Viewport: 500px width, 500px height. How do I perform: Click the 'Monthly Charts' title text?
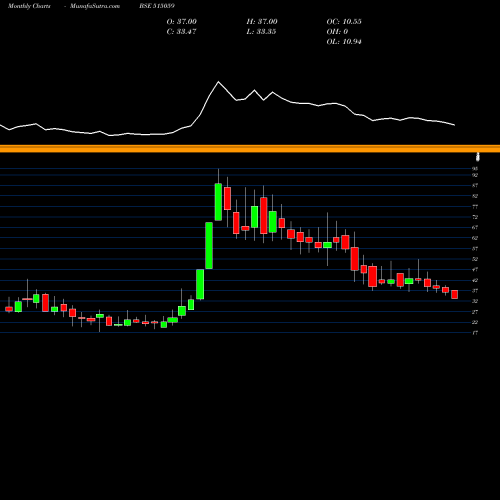tap(29, 6)
